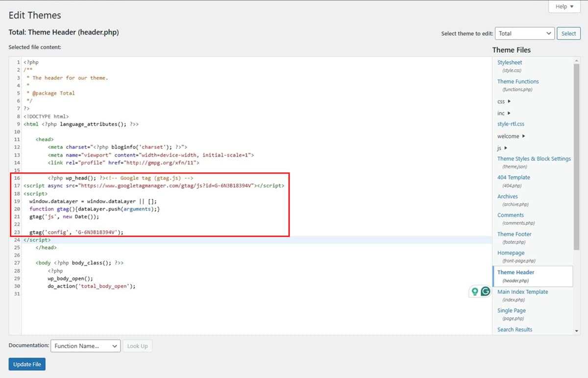The image size is (588, 378).
Task: Click the green Grammarly icon in editor
Action: pyautogui.click(x=486, y=291)
